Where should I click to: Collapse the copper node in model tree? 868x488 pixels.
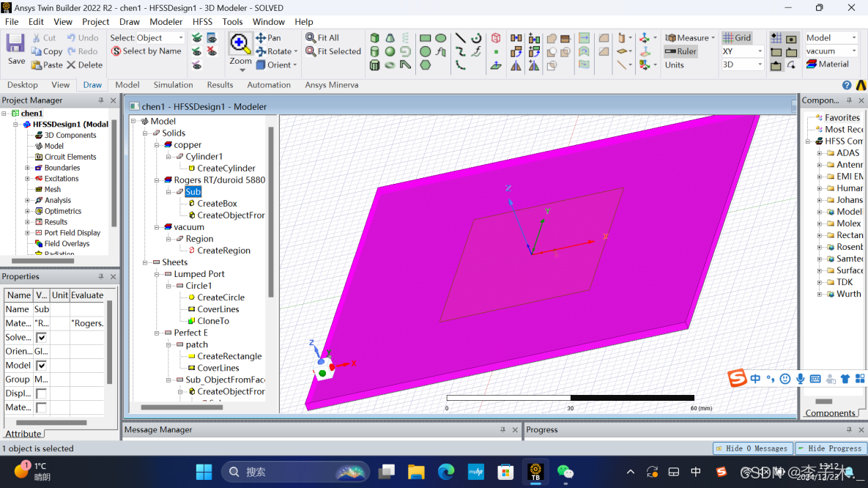coord(157,144)
